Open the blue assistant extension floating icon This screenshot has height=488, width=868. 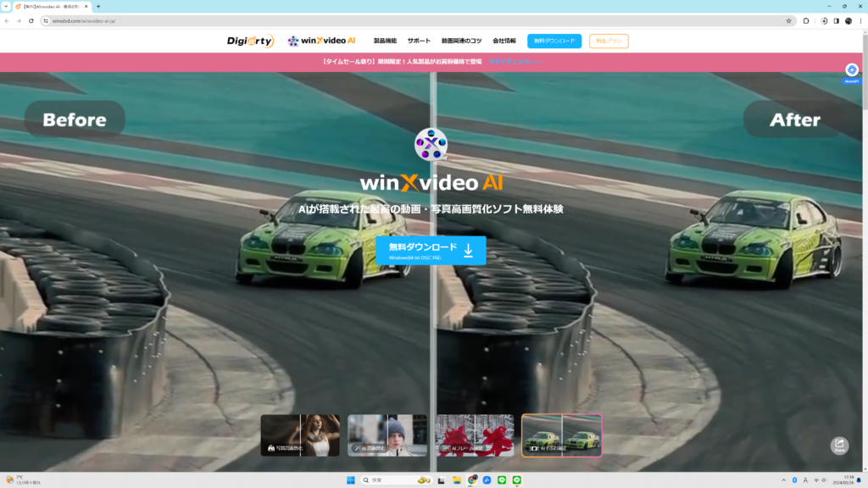tap(851, 70)
